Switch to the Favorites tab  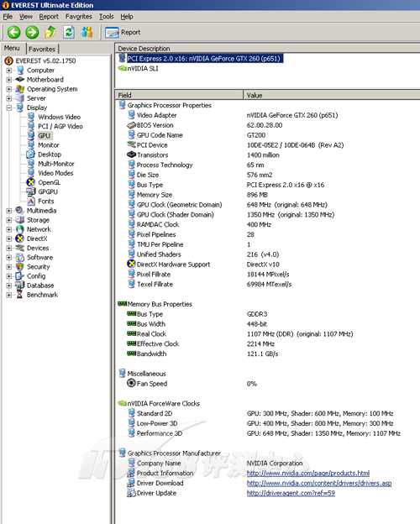point(42,49)
